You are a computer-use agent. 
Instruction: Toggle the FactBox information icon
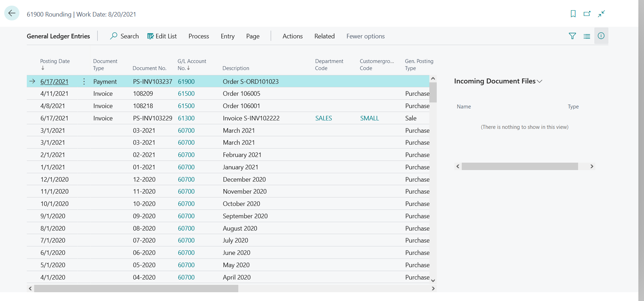601,36
